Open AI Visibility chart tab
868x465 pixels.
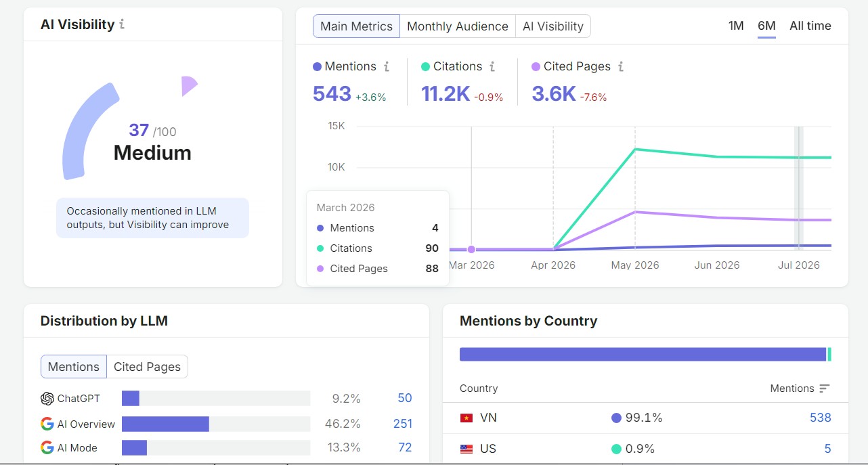pyautogui.click(x=553, y=26)
